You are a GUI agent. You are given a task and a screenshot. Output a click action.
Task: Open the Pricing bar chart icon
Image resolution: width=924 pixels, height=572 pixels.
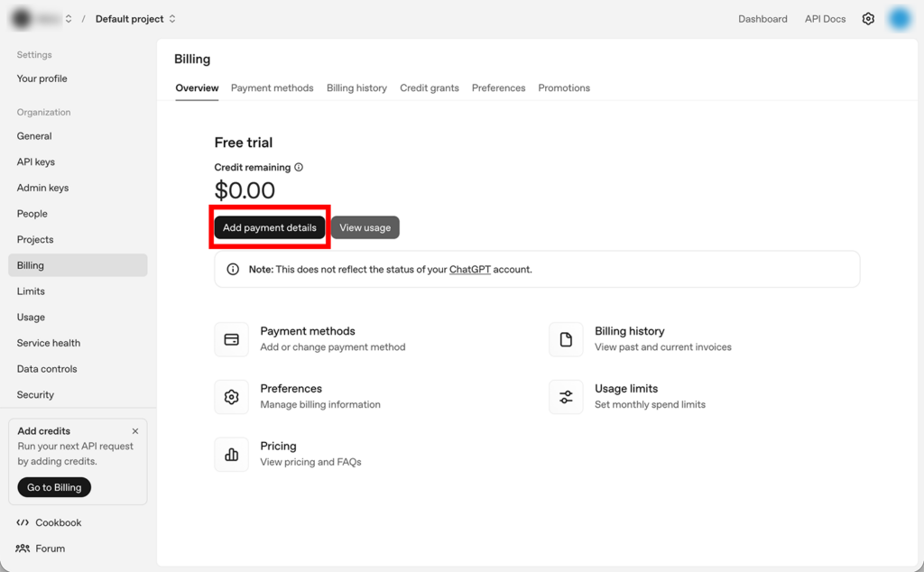point(232,454)
